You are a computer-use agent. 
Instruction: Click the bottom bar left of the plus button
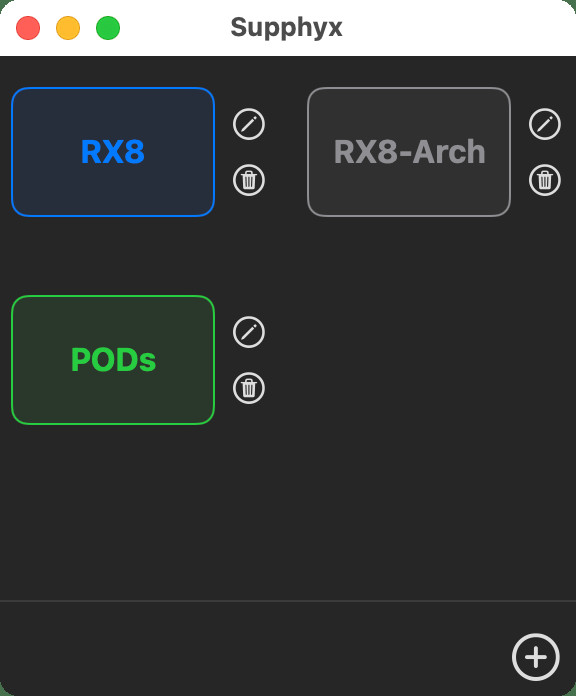pyautogui.click(x=255, y=649)
